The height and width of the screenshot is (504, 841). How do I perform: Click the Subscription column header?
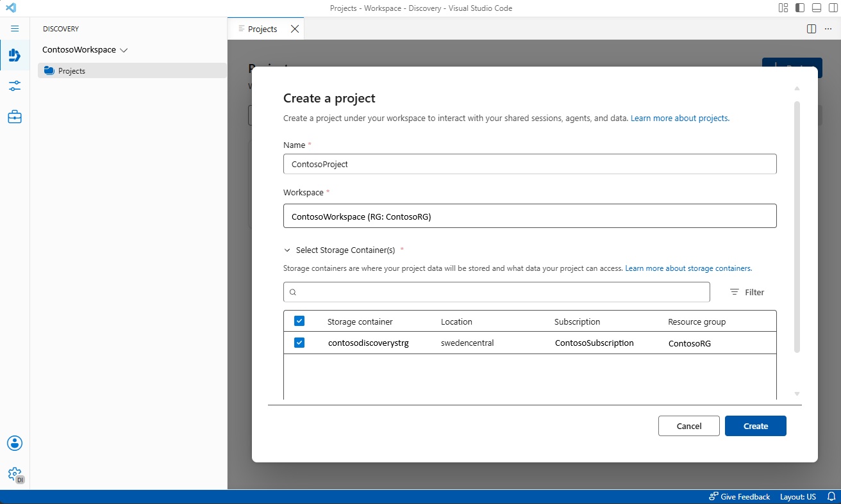coord(578,321)
